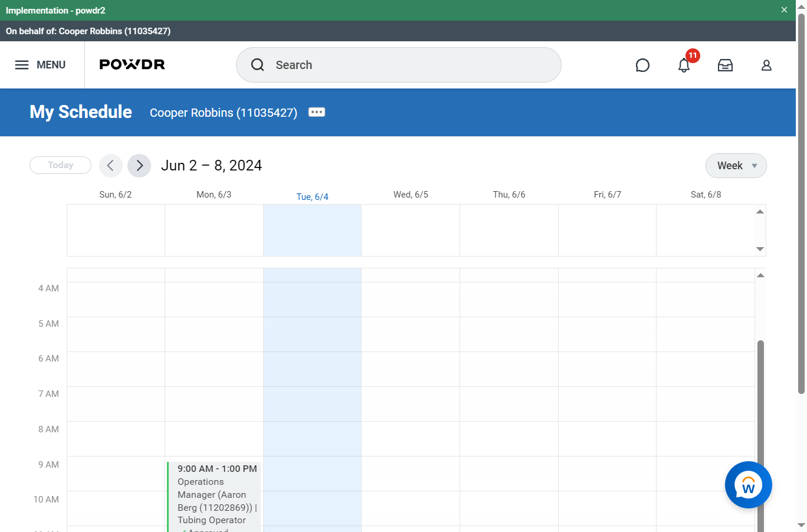Click the Cooper Robbins (11035427) header name
The height and width of the screenshot is (532, 807).
224,113
